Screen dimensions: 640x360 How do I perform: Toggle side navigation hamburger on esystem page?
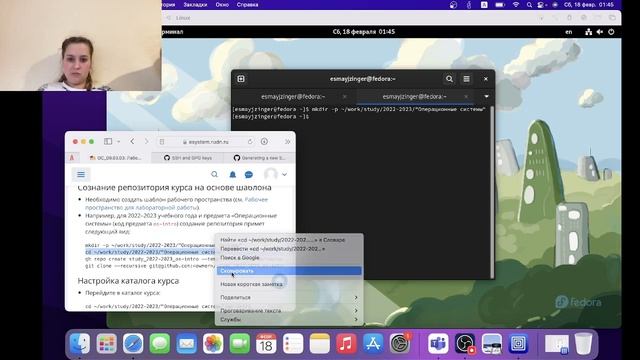point(81,175)
